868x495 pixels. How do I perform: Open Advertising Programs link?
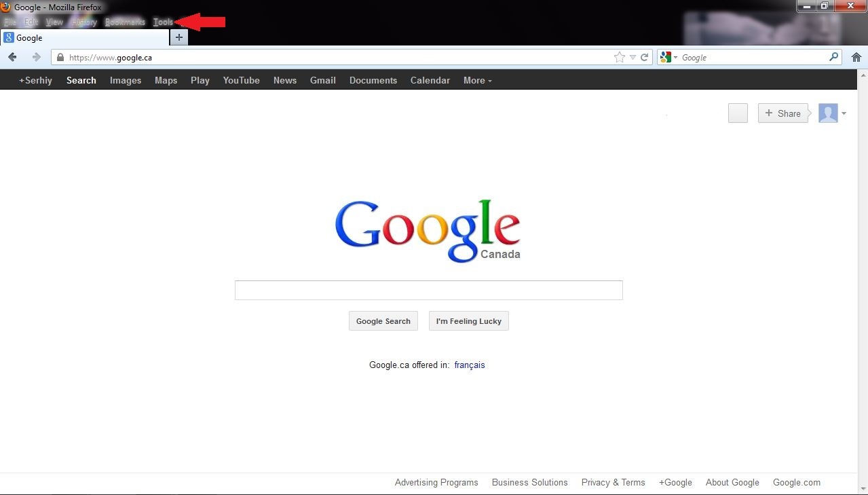pos(436,483)
